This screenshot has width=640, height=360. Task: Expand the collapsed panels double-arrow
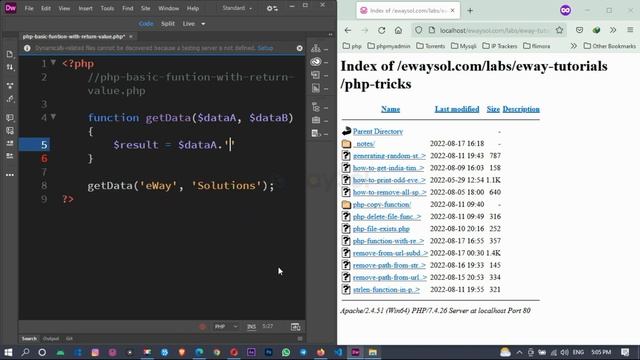tap(330, 35)
